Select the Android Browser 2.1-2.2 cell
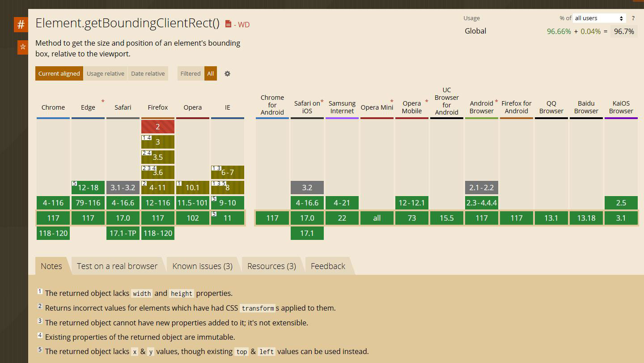The height and width of the screenshot is (363, 644). point(482,188)
